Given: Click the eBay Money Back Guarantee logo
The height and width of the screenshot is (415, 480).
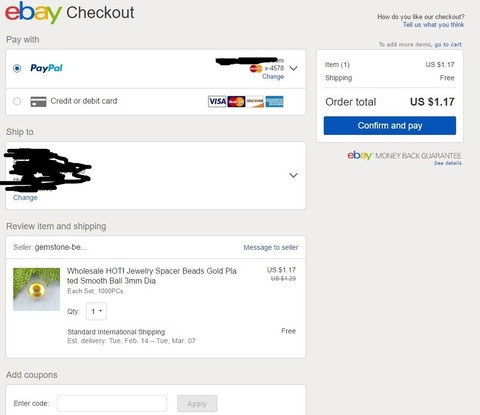Looking at the screenshot, I should (404, 156).
